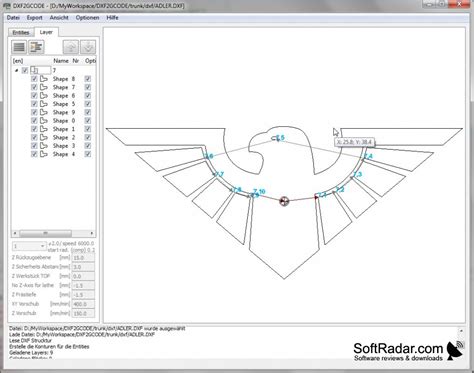Click the right arrow of layer tree scrollbar
The height and width of the screenshot is (373, 474).
pyautogui.click(x=92, y=233)
